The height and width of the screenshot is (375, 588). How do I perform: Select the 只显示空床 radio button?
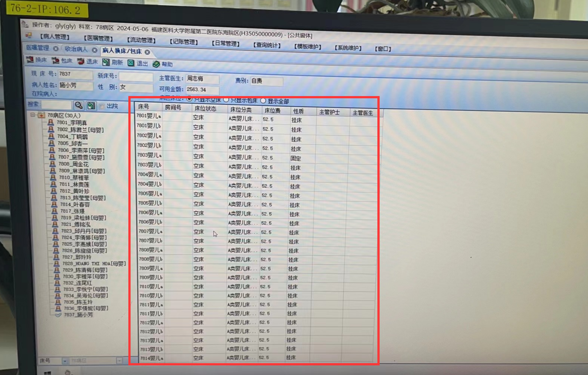point(189,99)
